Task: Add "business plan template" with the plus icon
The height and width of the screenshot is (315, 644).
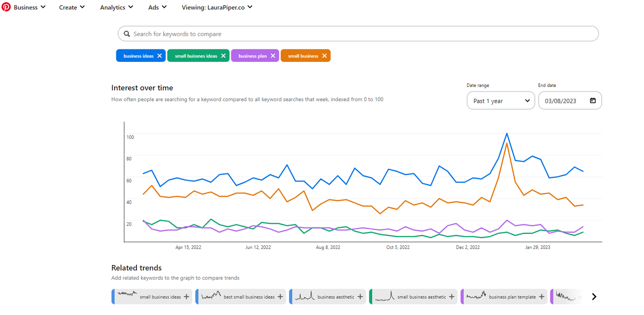Action: click(541, 297)
